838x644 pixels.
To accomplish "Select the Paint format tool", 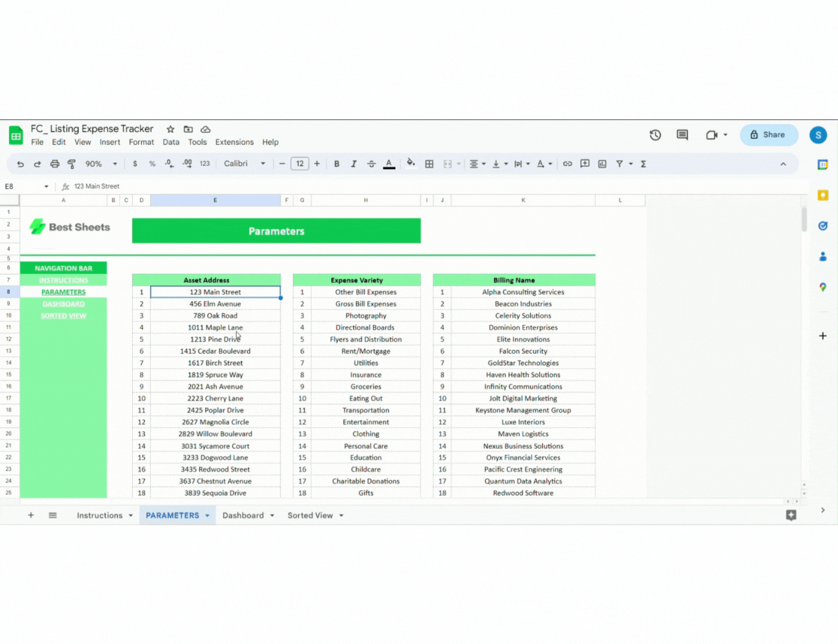I will click(x=72, y=164).
